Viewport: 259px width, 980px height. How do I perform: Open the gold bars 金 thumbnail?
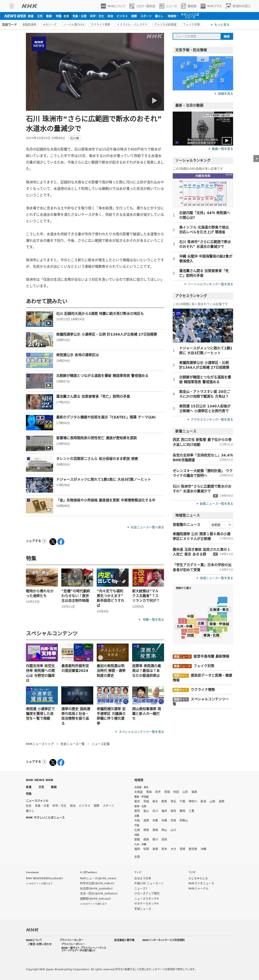coord(39,506)
